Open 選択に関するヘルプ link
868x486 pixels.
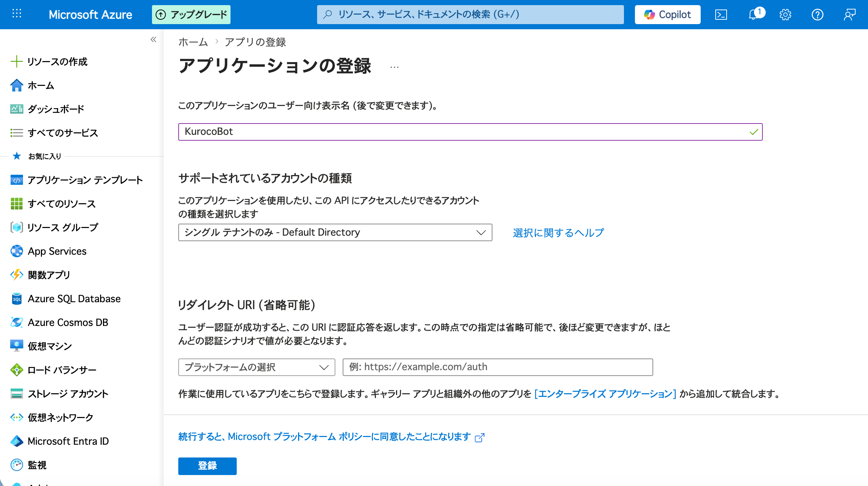point(558,233)
